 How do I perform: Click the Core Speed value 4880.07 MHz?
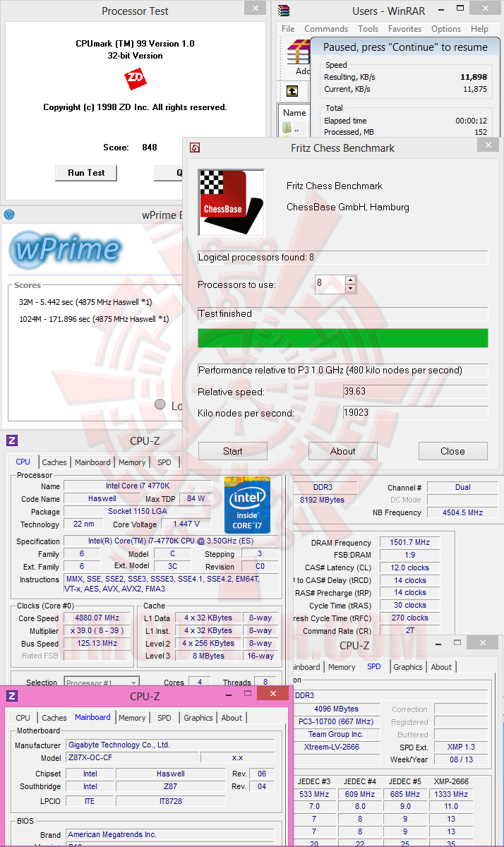tap(97, 618)
